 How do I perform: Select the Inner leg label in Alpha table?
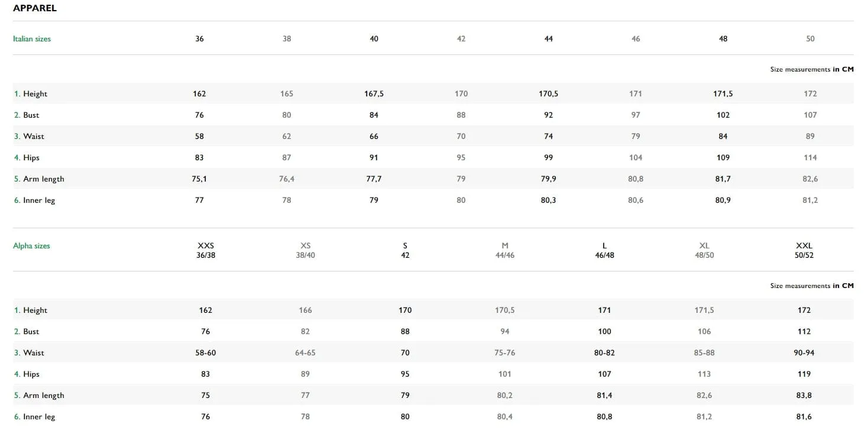[x=34, y=416]
